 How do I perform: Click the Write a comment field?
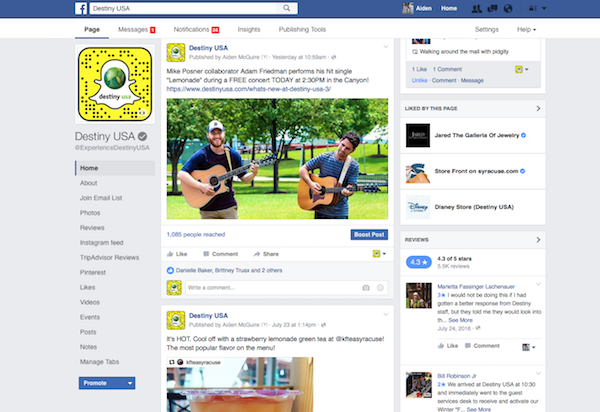coord(270,288)
